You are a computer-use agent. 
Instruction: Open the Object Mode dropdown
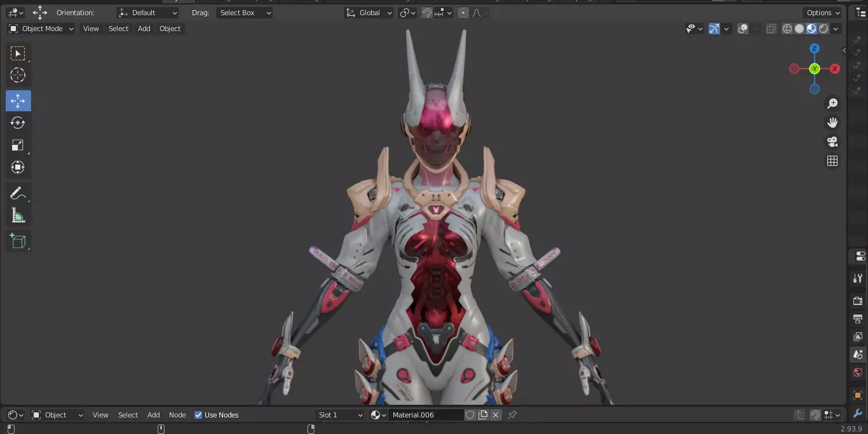[x=41, y=29]
